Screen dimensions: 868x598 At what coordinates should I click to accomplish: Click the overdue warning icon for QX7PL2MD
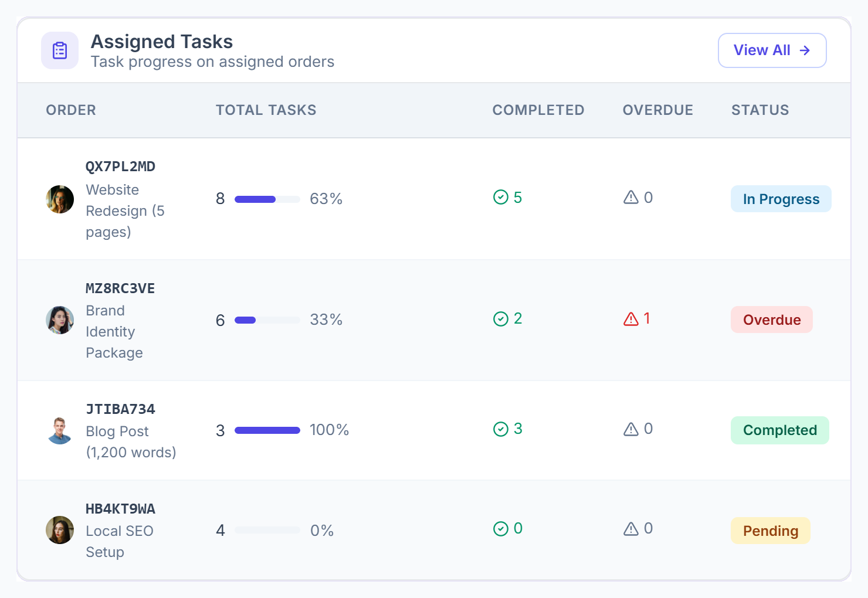coord(631,197)
